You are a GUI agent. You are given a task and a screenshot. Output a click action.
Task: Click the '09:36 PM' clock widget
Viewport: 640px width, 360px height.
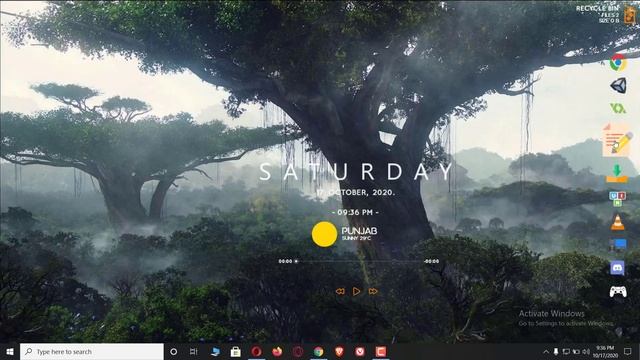355,212
